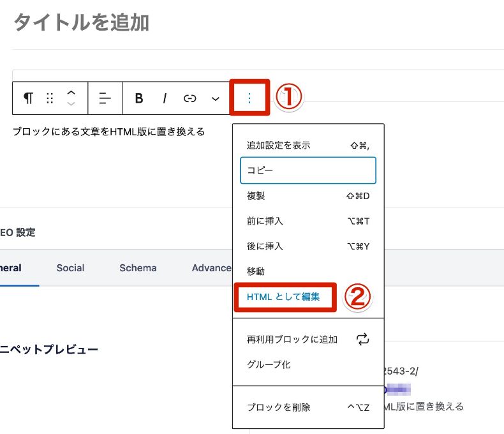Click グループ化 in the menu
Viewport: 504px width, 434px height.
click(x=308, y=364)
